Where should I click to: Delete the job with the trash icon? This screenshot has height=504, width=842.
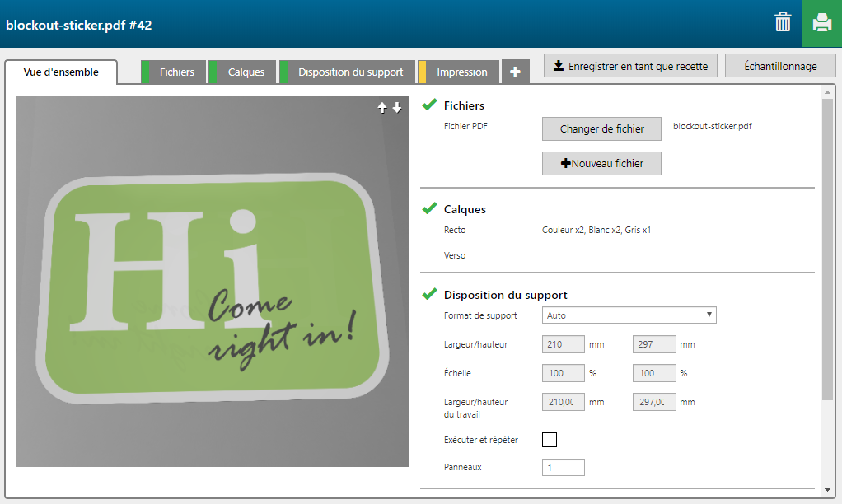783,22
